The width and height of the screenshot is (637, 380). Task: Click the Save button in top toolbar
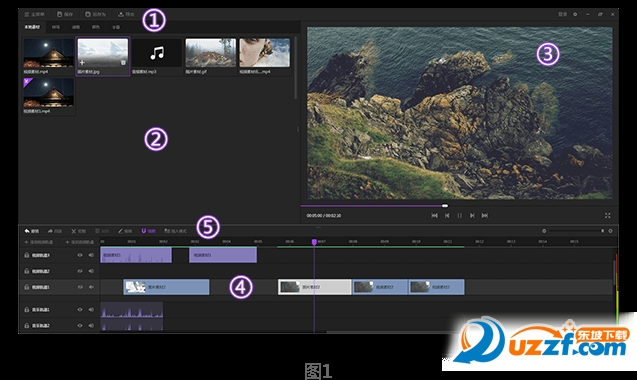[x=65, y=14]
